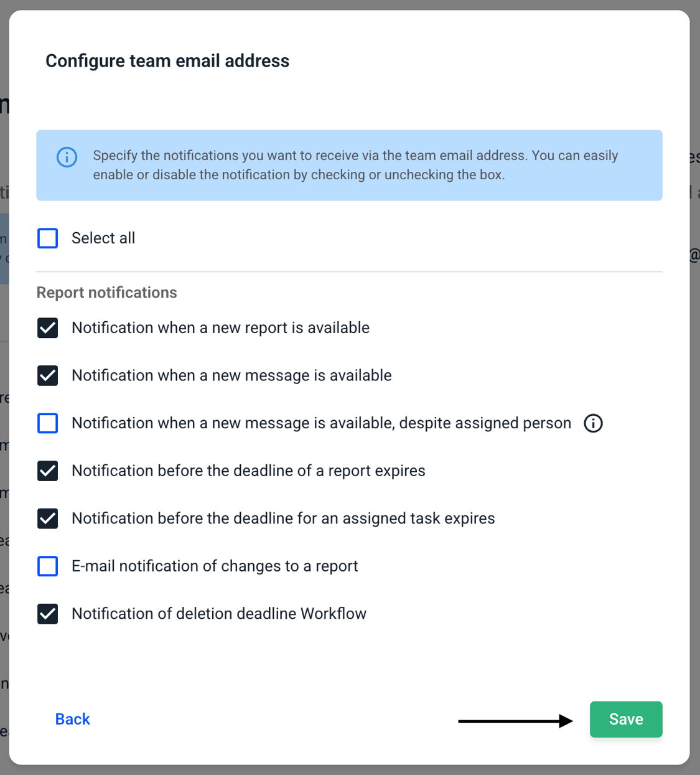Click the Back link

pyautogui.click(x=73, y=720)
